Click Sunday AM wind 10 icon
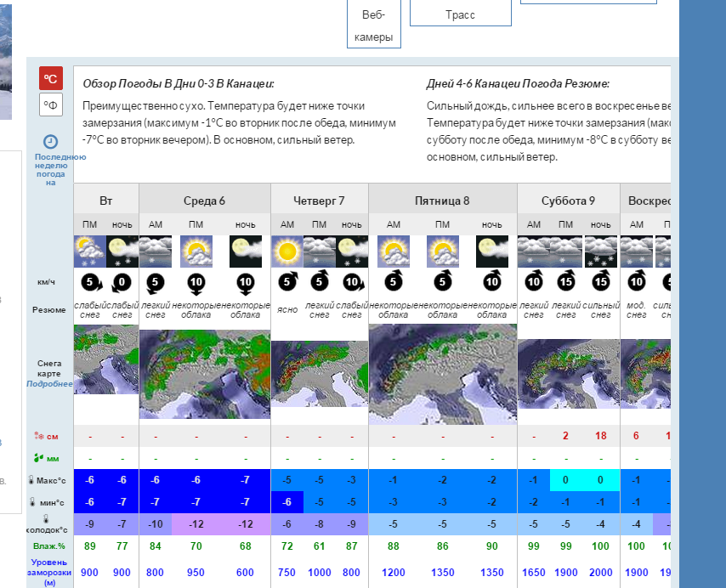 pyautogui.click(x=637, y=281)
